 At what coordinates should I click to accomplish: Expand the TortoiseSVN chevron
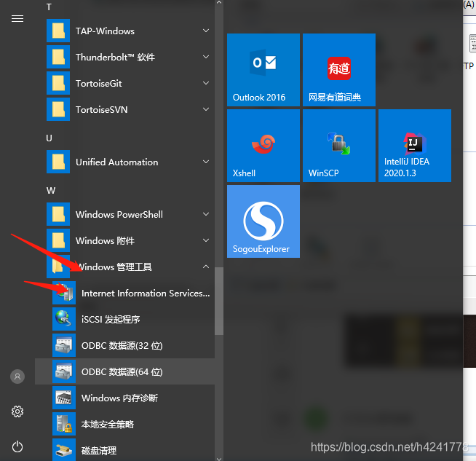(206, 109)
